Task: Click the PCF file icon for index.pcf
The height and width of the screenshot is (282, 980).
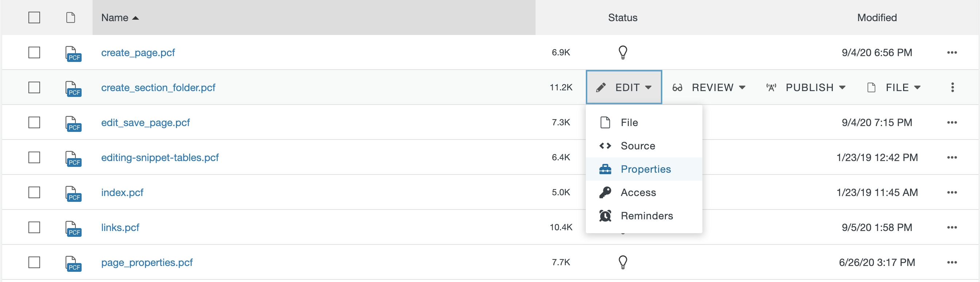Action: (x=74, y=192)
